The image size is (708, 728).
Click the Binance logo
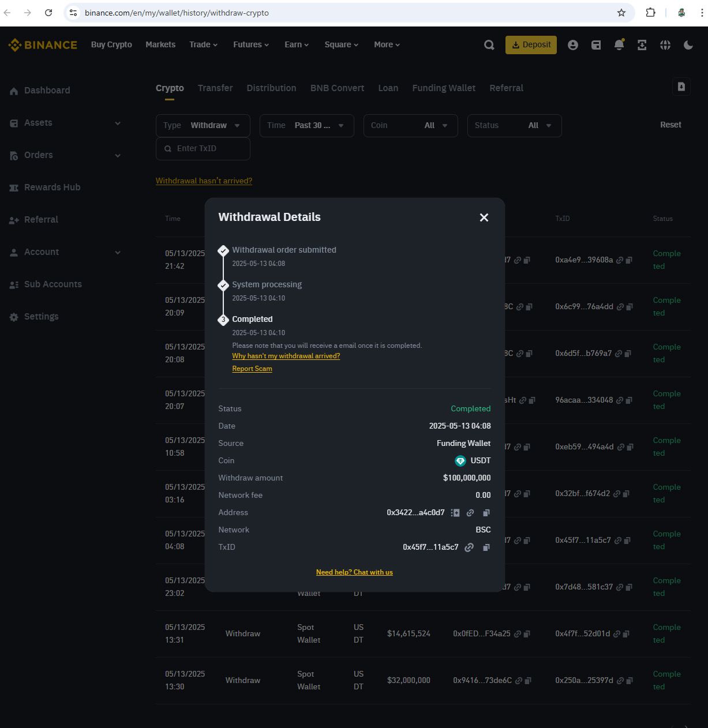coord(43,45)
